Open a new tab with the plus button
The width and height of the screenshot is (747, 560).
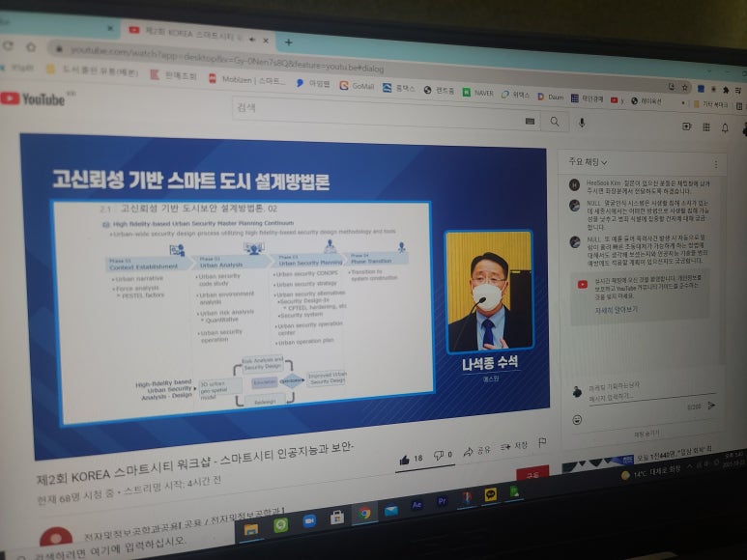click(x=288, y=42)
